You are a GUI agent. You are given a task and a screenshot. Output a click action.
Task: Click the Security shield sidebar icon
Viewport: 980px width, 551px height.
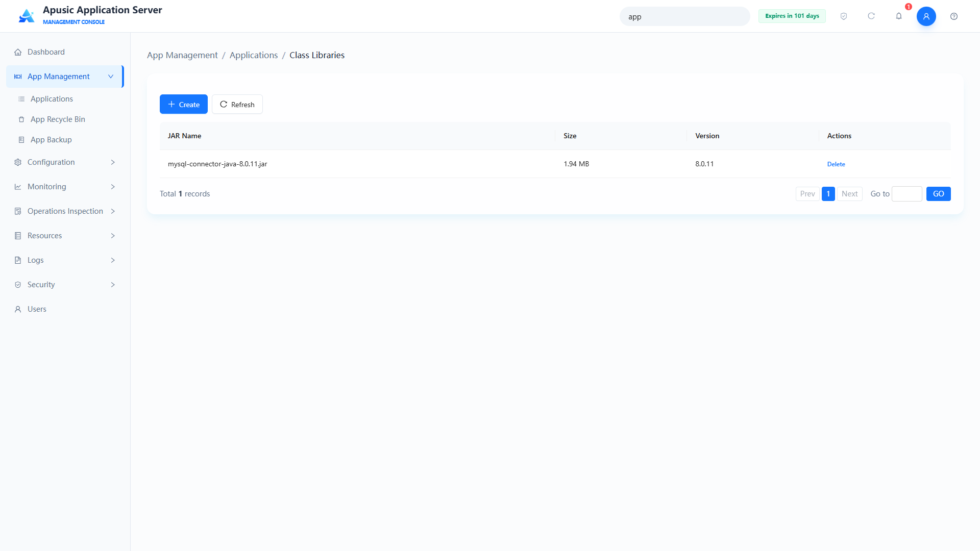[18, 285]
